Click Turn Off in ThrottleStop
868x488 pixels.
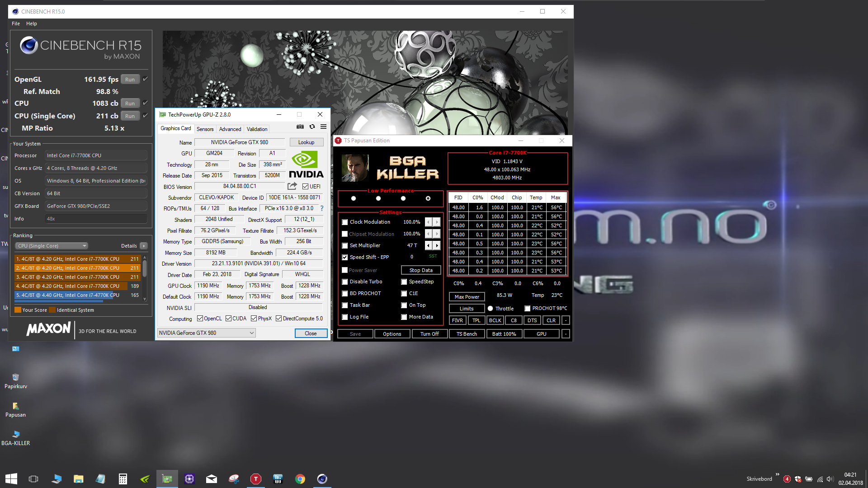429,334
